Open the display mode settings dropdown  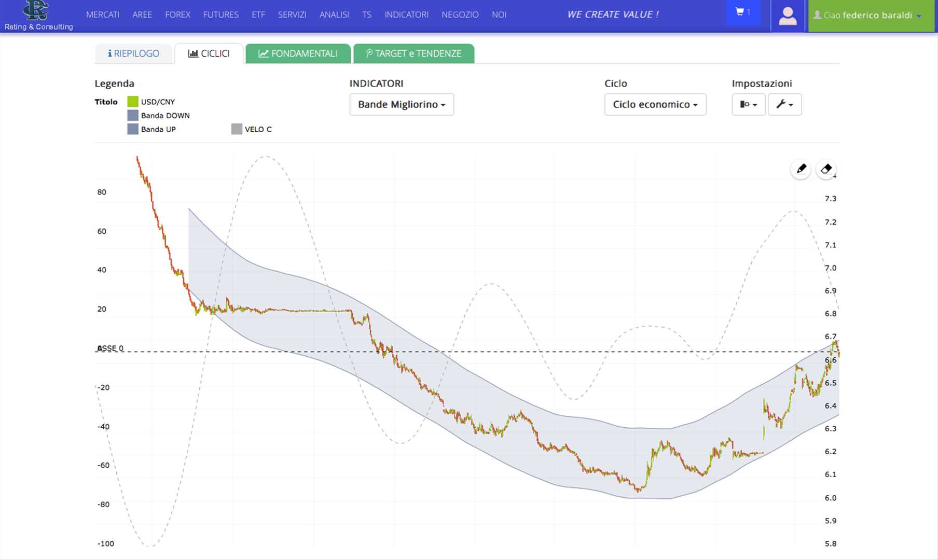pyautogui.click(x=748, y=104)
